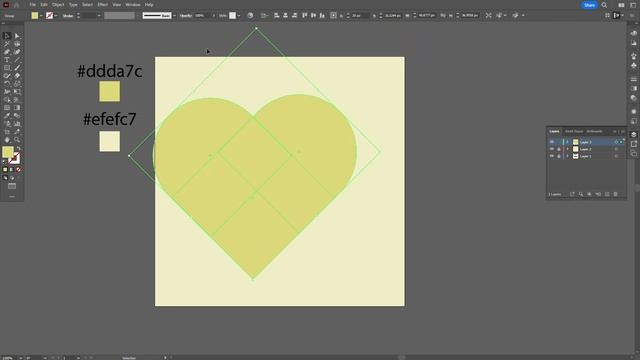640x360 pixels.
Task: Open graphic style dropdown
Action: tap(239, 16)
